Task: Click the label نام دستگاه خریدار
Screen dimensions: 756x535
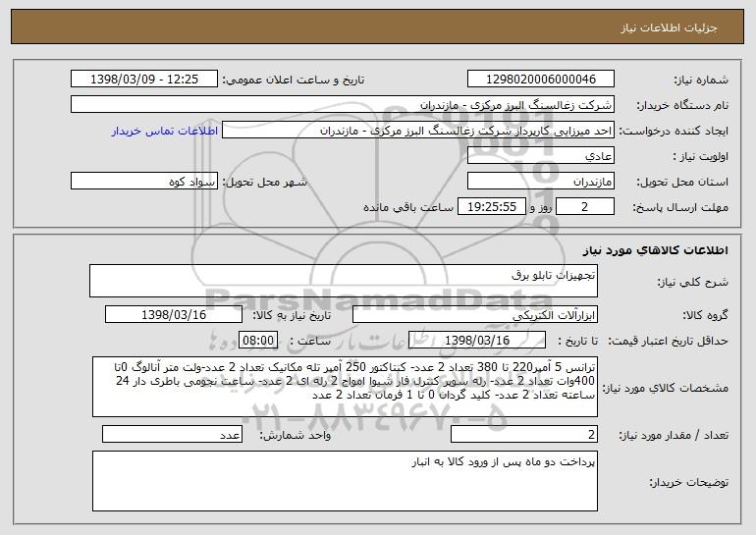Action: [682, 106]
